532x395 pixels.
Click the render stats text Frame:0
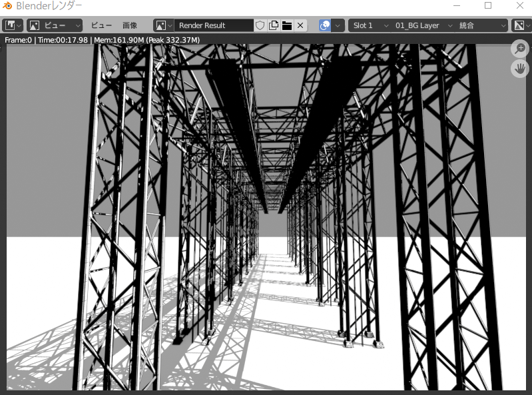tap(19, 40)
